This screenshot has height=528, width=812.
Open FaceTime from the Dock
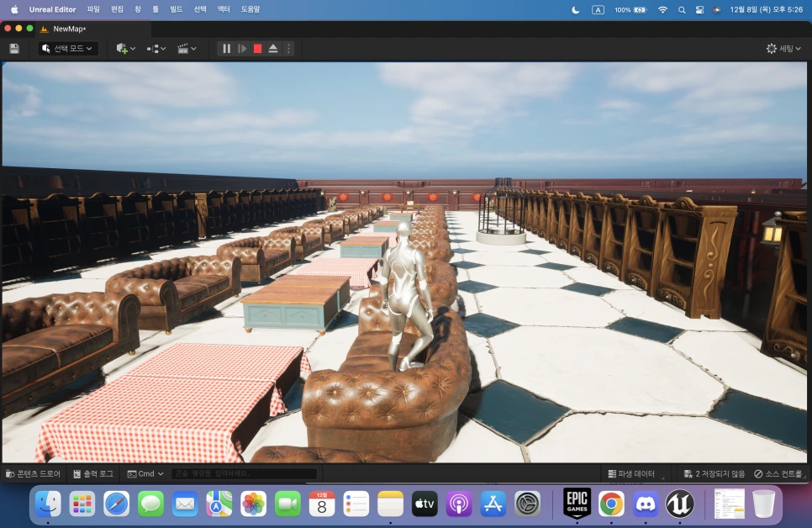pyautogui.click(x=287, y=504)
